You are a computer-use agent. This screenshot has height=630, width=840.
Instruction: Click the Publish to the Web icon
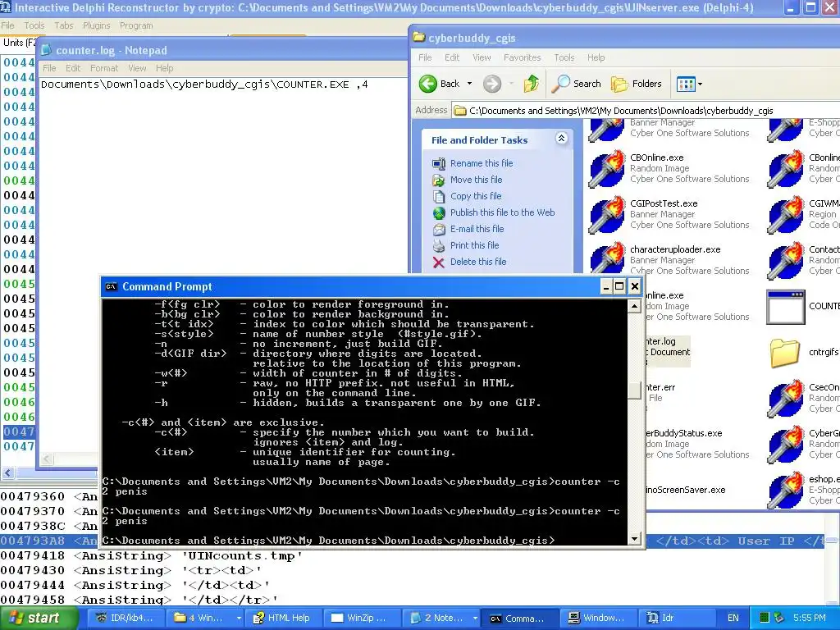[439, 212]
